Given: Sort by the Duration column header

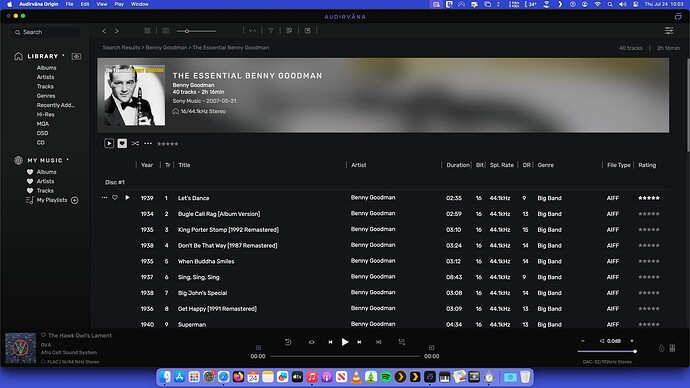Looking at the screenshot, I should pos(458,165).
